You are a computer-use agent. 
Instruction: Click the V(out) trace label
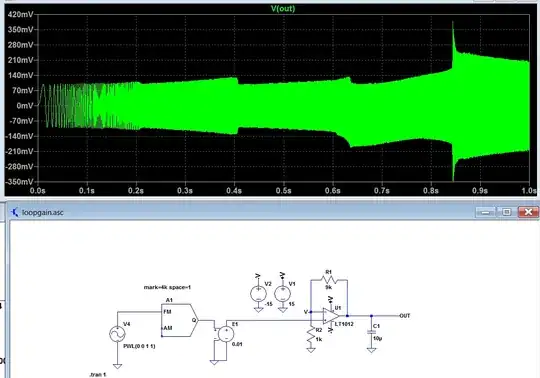tap(283, 9)
